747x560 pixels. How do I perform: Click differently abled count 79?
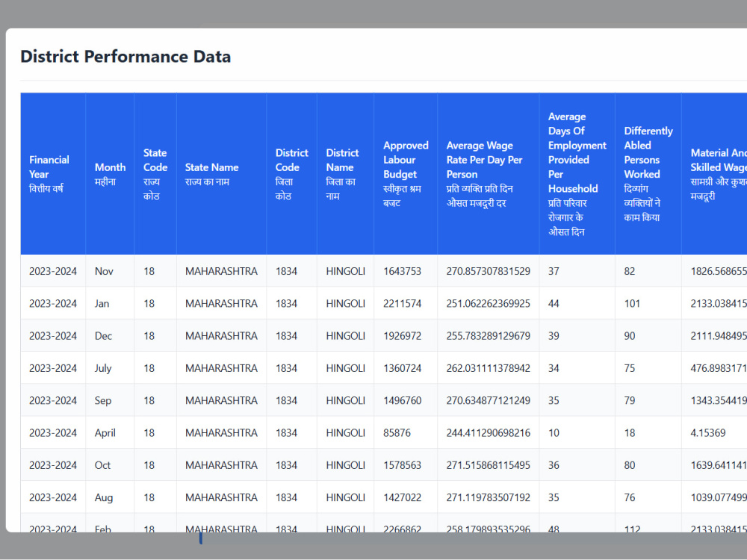630,401
